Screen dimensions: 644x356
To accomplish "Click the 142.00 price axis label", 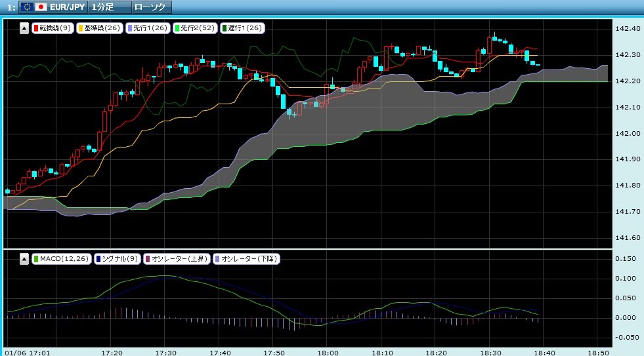I will click(x=628, y=133).
